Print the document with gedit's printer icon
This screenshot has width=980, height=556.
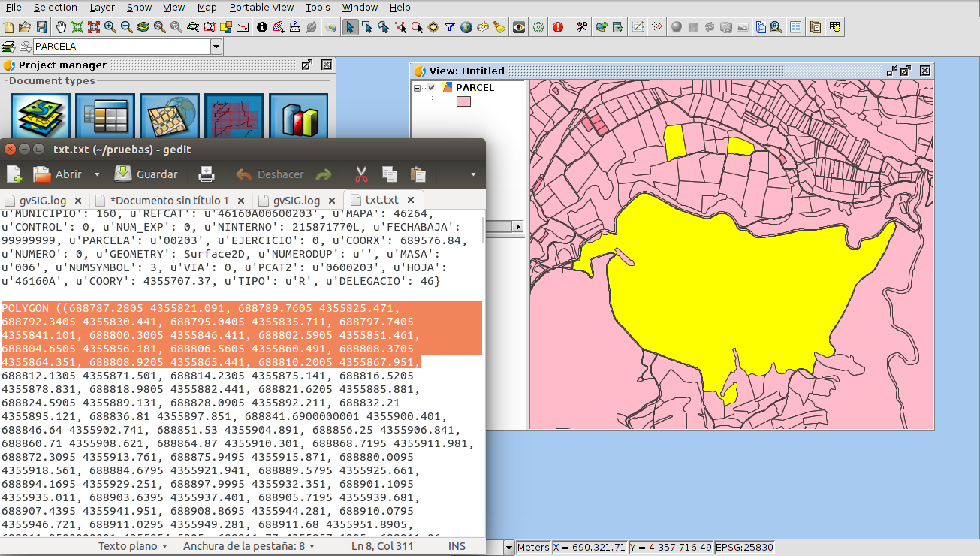(207, 174)
